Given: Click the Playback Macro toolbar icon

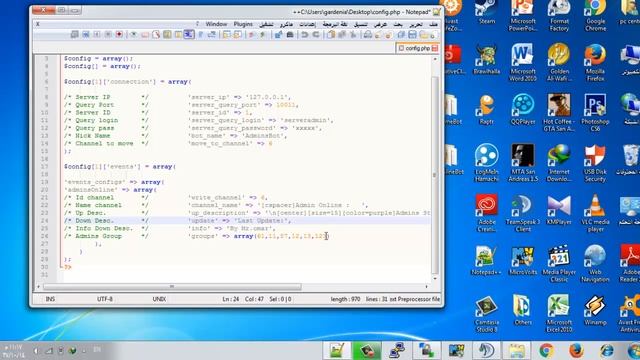Looking at the screenshot, I should (x=97, y=35).
